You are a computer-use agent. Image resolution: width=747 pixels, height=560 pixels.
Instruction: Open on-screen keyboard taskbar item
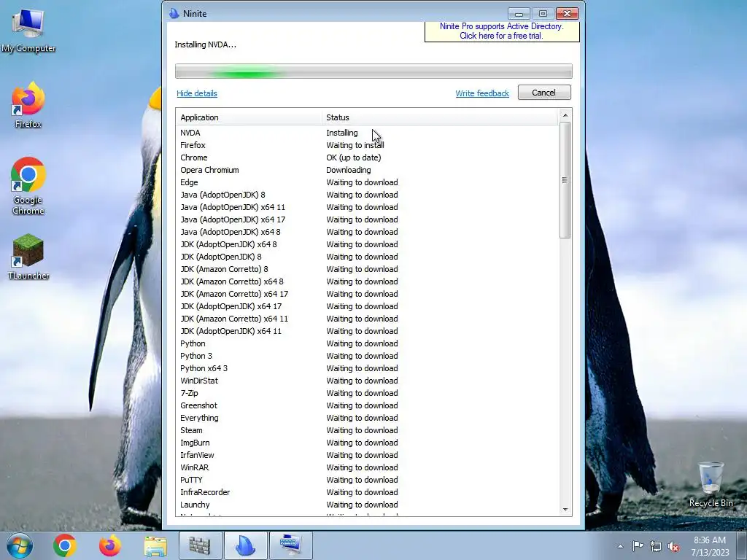coord(291,545)
